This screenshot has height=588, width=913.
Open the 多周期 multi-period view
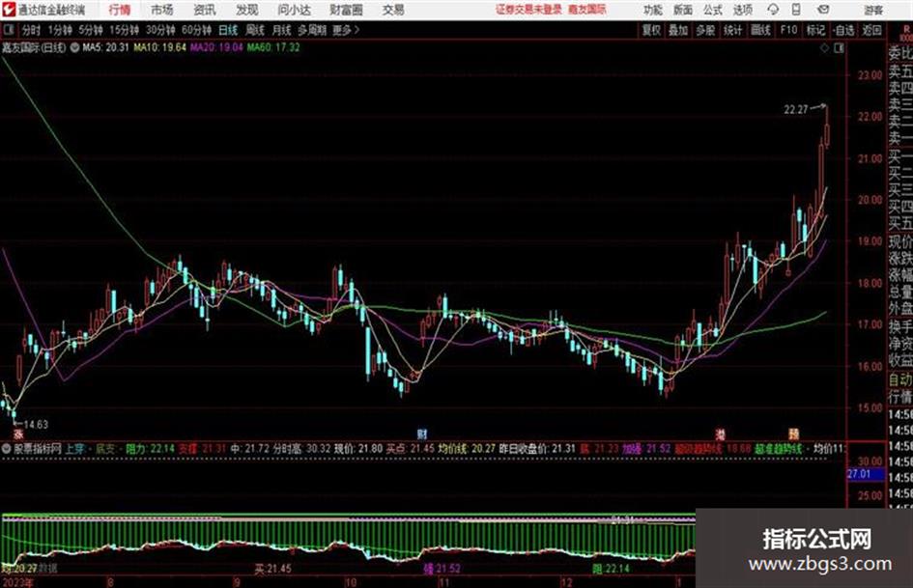312,30
